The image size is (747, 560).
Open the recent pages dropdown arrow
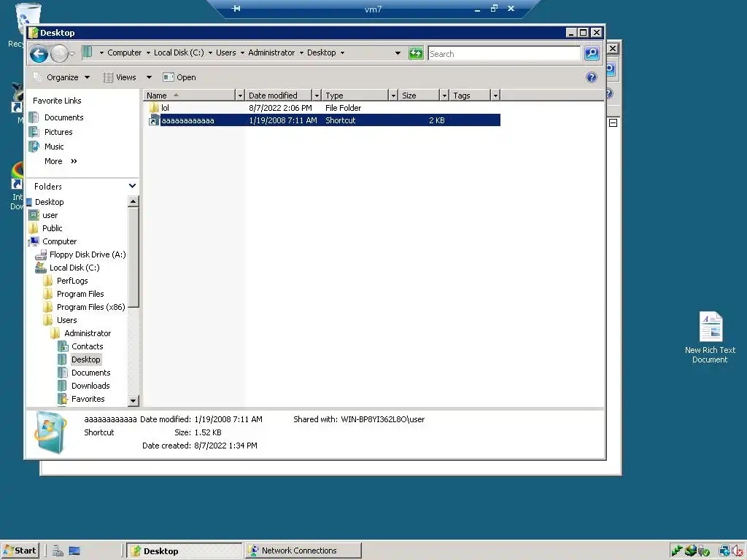[x=72, y=54]
